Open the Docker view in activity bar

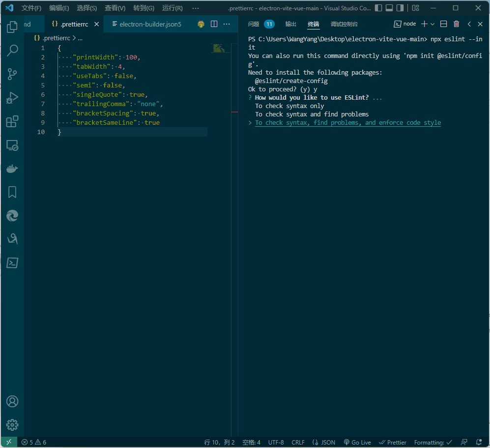click(x=12, y=168)
